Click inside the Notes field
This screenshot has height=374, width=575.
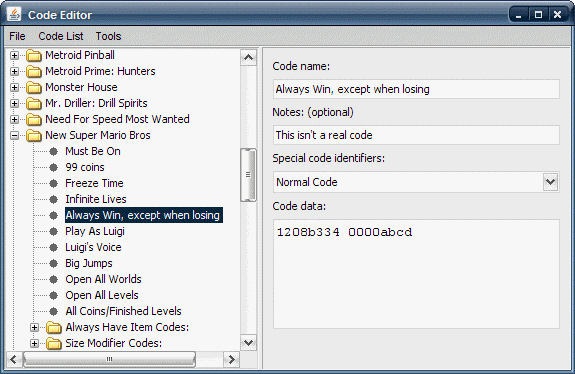pyautogui.click(x=416, y=135)
